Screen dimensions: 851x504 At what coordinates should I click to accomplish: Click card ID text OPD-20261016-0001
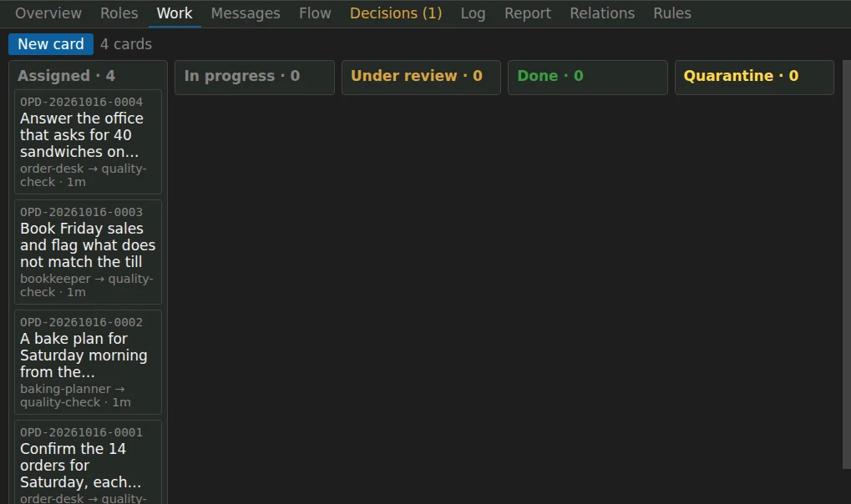click(81, 432)
